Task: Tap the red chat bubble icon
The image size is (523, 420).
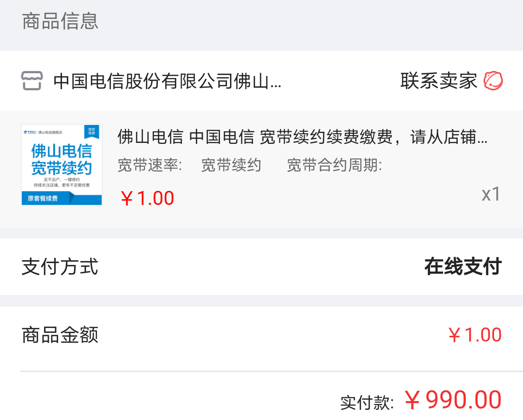Action: pos(493,80)
